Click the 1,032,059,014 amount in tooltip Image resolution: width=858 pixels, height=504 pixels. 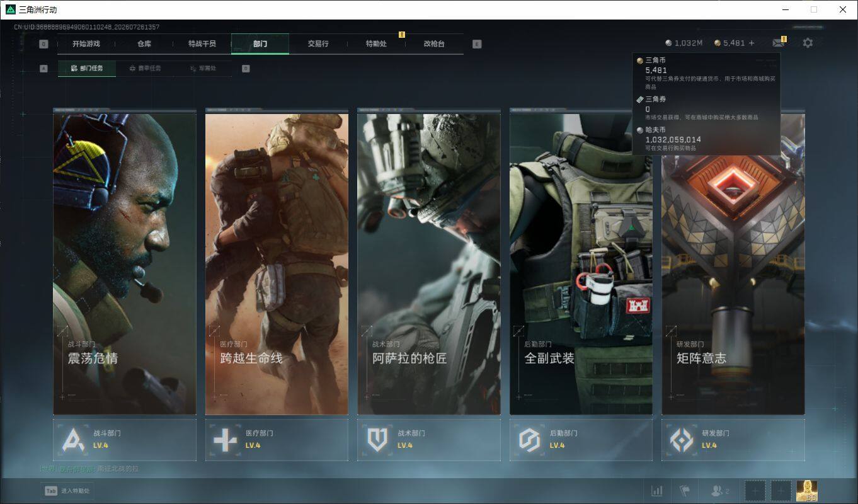(673, 139)
